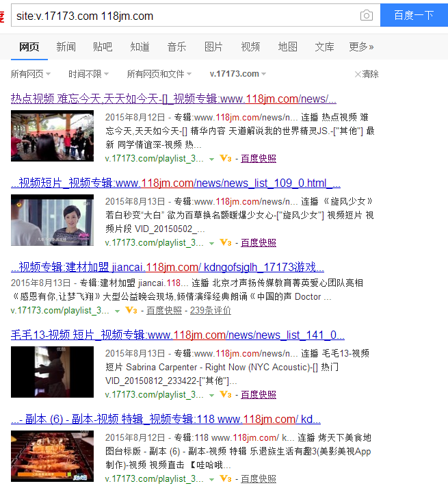Click the V3 badge in the 烤天下美食 result
This screenshot has width=448, height=488.
coord(226,478)
